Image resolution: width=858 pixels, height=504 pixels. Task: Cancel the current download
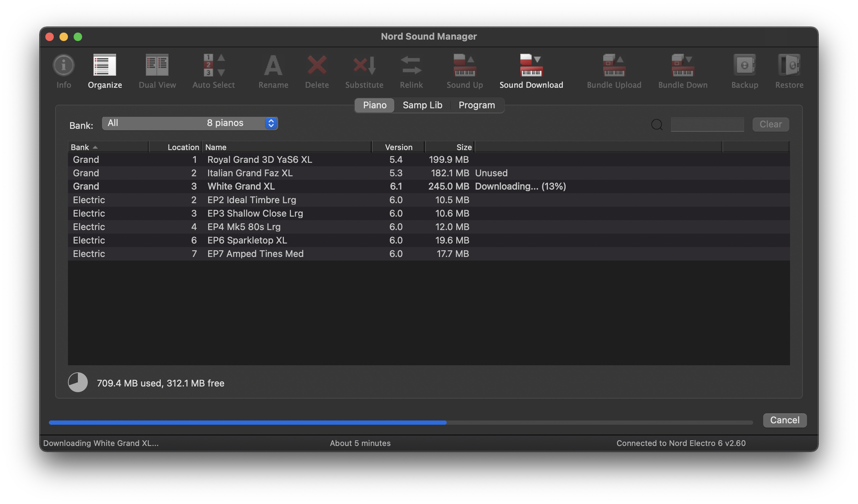(x=784, y=420)
